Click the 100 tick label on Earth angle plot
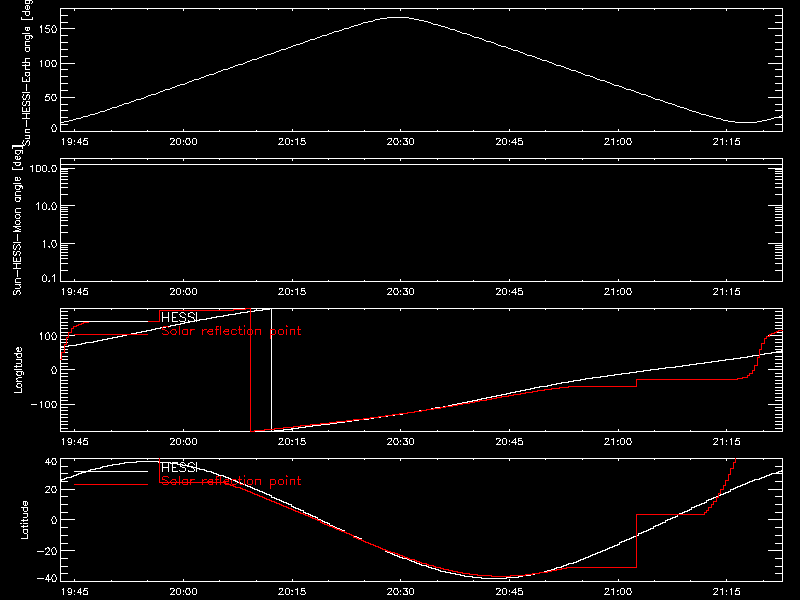The width and height of the screenshot is (800, 600). coord(48,64)
